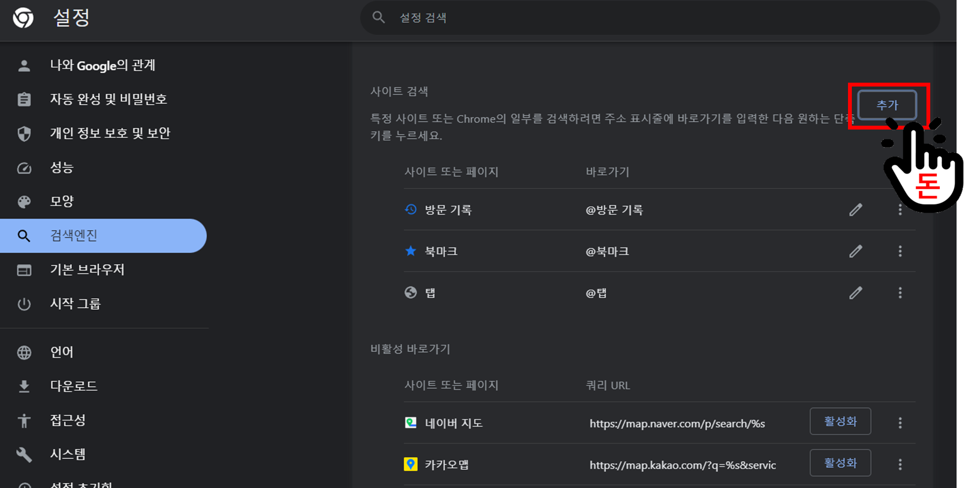
Task: Click the 네이버 지도 site name
Action: 453,423
